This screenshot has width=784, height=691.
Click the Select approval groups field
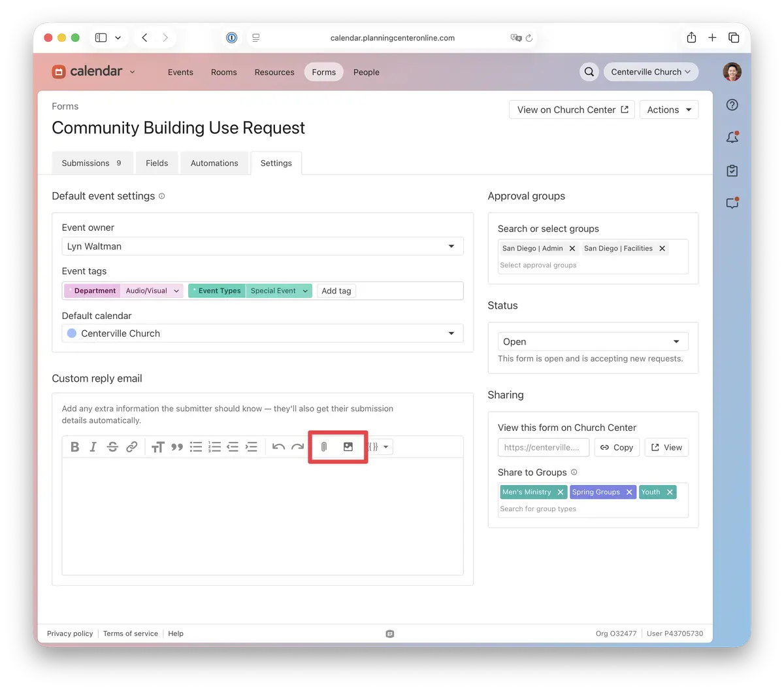(538, 265)
